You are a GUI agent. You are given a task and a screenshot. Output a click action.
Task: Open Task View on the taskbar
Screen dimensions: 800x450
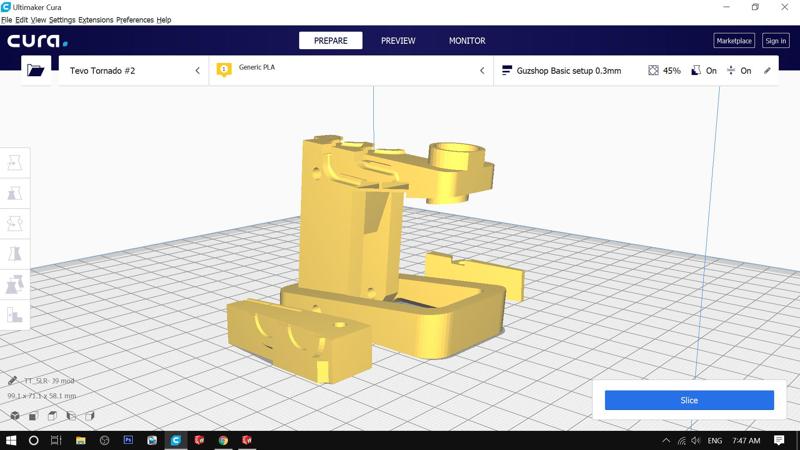(56, 440)
